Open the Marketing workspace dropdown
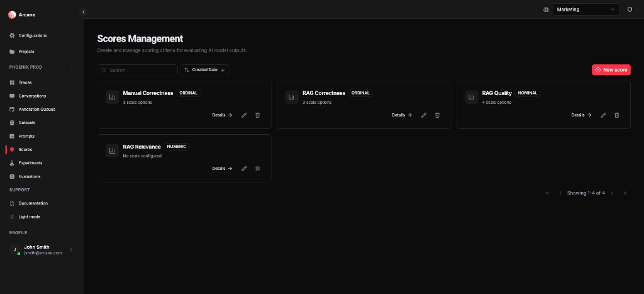644x294 pixels. 586,9
